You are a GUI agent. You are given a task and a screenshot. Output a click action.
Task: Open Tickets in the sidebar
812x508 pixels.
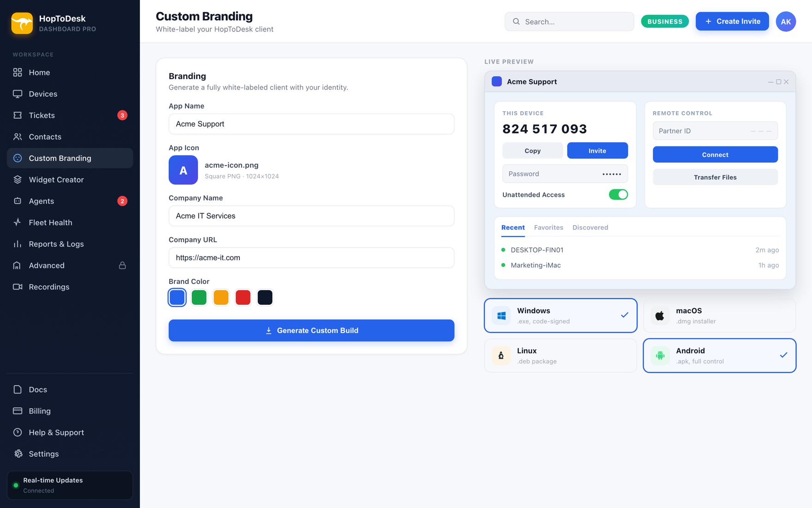tap(70, 115)
